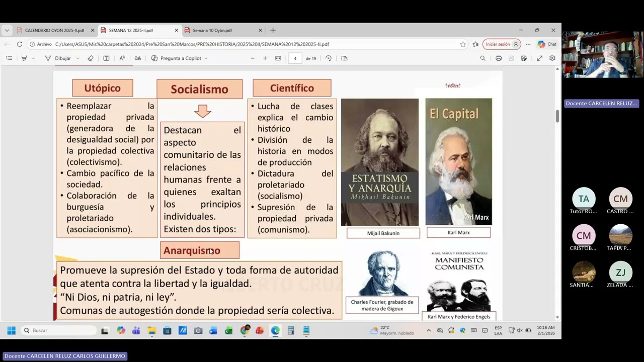Open a new browser tab
This screenshot has height=362, width=644.
click(273, 30)
